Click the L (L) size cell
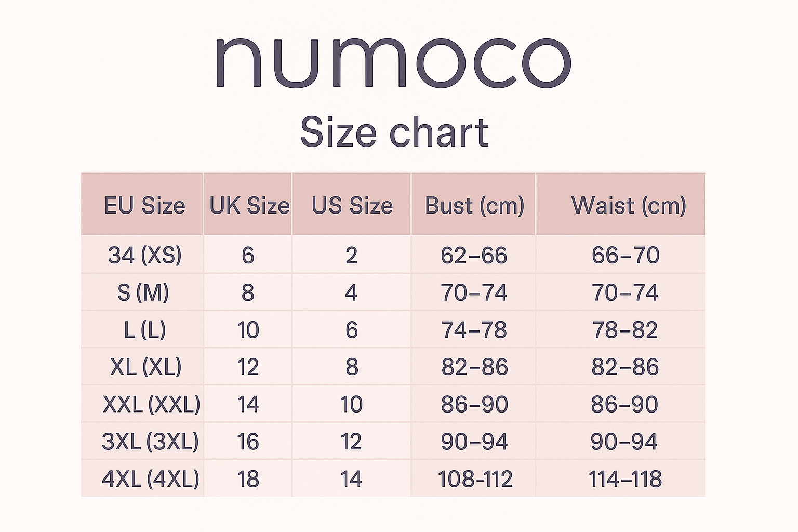Screen dimensions: 798x532 pyautogui.click(x=144, y=330)
